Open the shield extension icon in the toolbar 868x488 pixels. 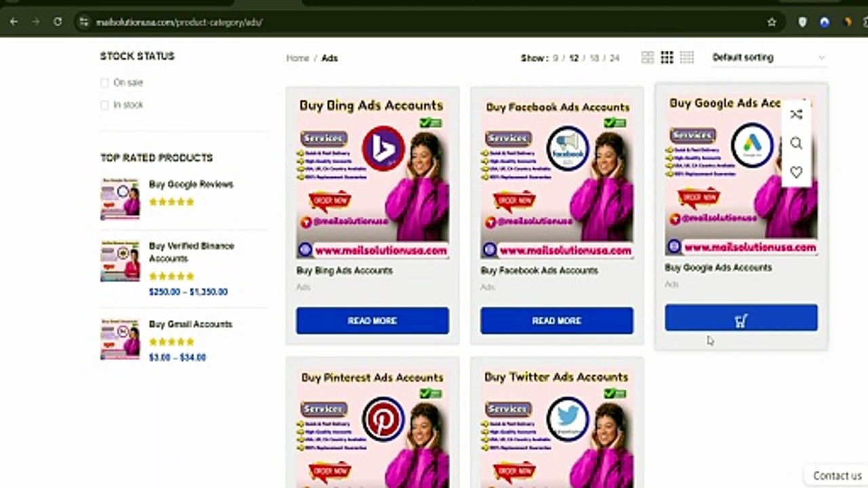point(802,22)
